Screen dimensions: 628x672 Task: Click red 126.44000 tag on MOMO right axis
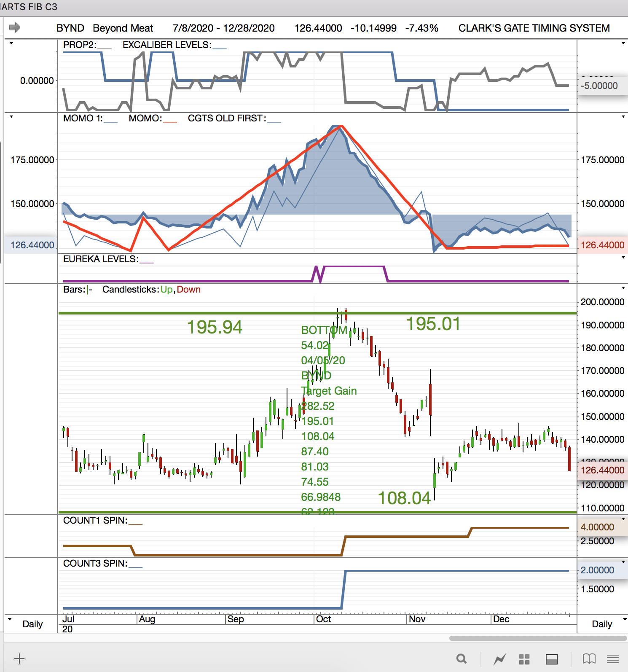(x=603, y=245)
